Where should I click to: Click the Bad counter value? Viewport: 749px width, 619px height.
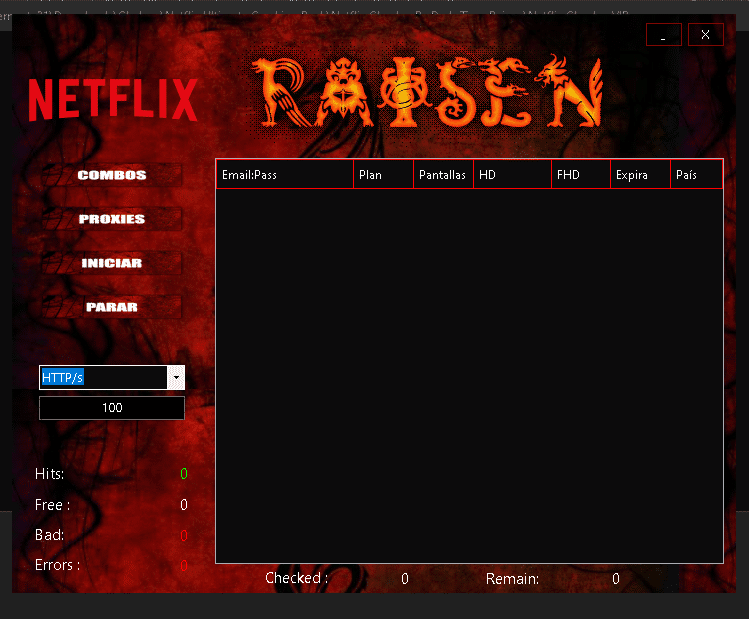click(x=184, y=535)
